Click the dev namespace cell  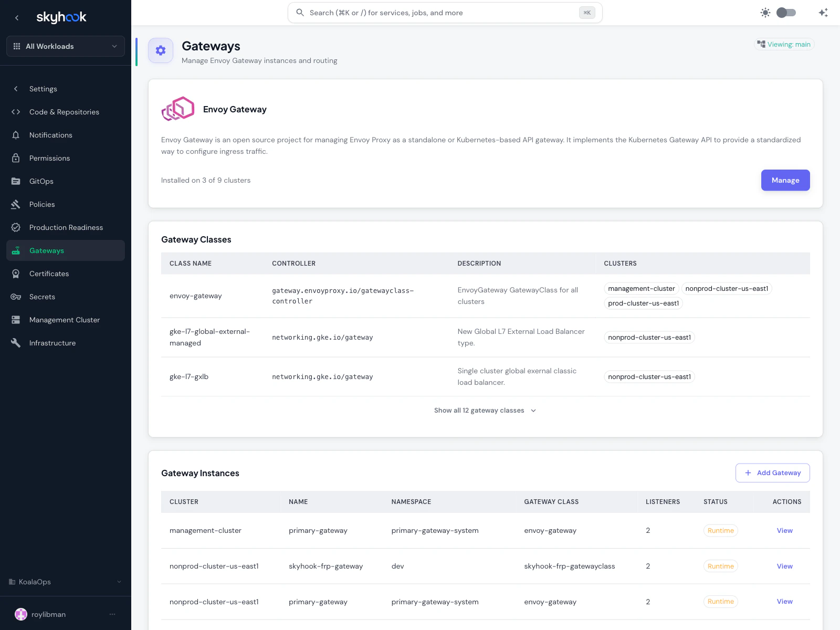(x=397, y=566)
